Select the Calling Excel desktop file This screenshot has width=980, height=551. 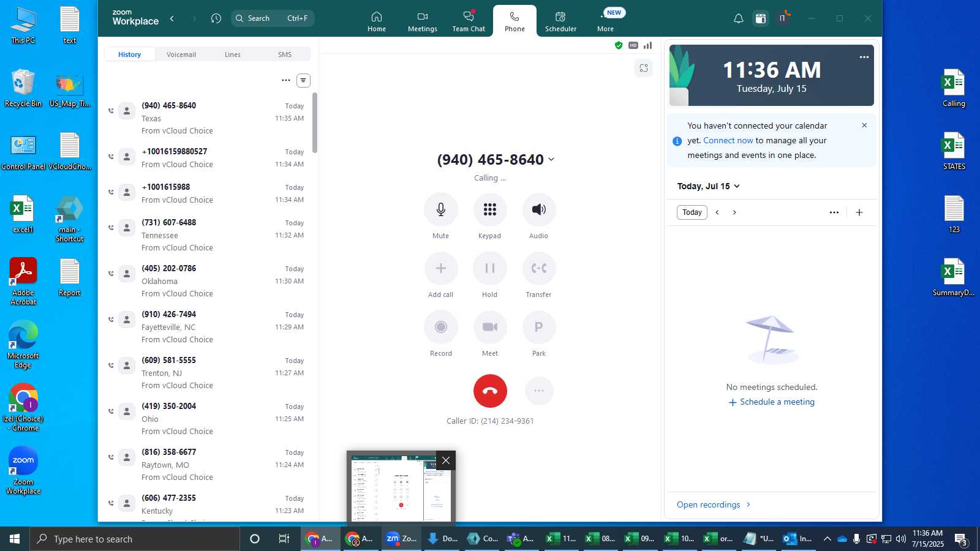[x=954, y=88]
